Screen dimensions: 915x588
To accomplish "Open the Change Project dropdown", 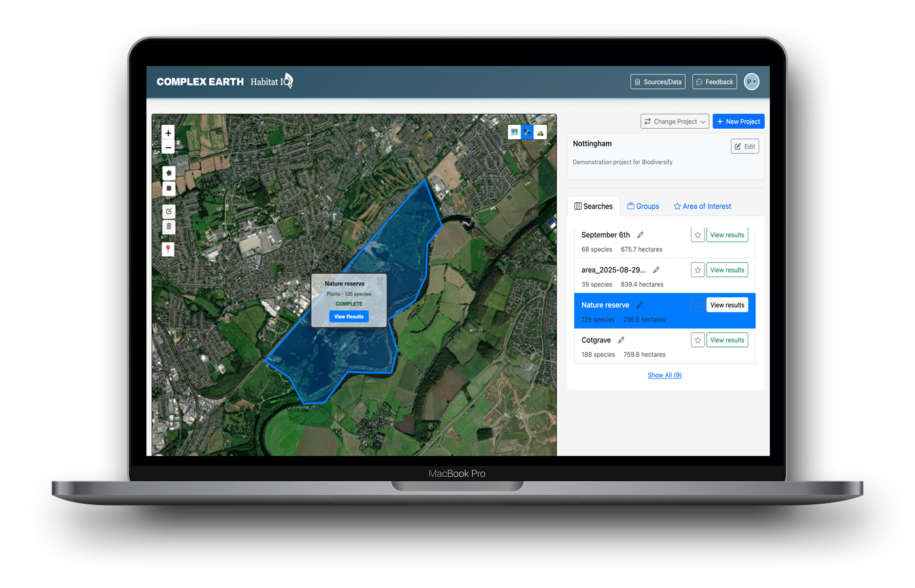I will (674, 121).
